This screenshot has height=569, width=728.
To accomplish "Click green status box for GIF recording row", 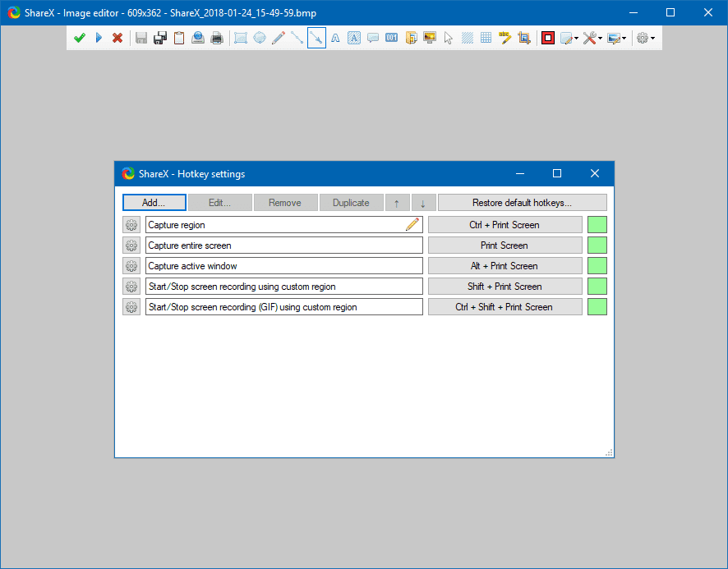I will [x=597, y=306].
